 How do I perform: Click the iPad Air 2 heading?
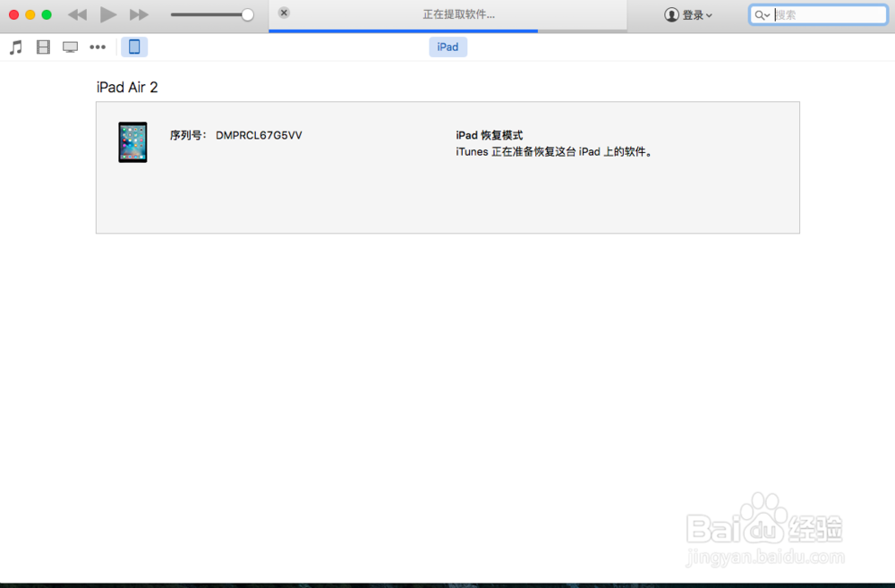[127, 88]
